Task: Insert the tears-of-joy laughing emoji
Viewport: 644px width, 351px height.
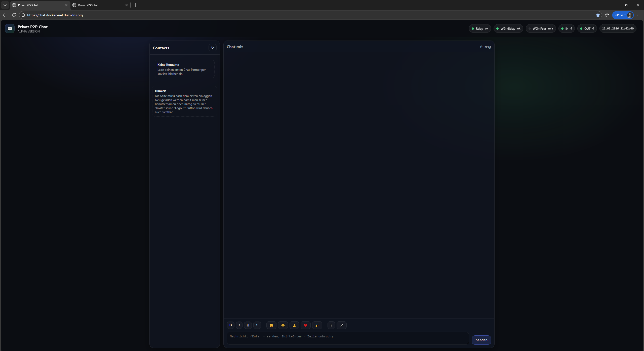Action: [x=283, y=325]
